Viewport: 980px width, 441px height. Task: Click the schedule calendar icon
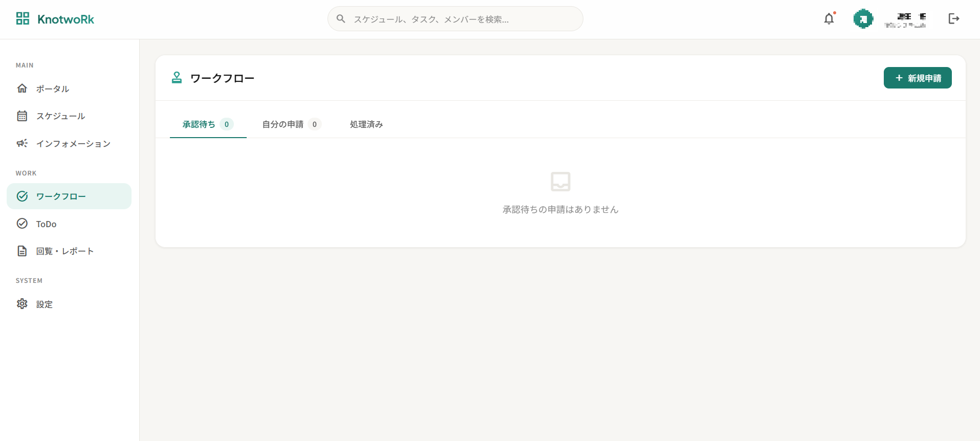[x=22, y=116]
